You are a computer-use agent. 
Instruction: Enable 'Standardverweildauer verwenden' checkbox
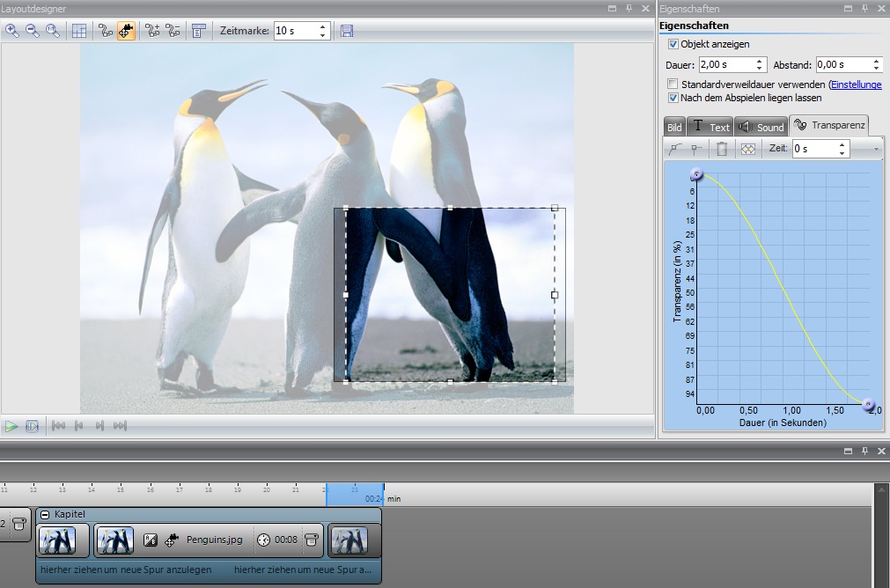[x=673, y=85]
